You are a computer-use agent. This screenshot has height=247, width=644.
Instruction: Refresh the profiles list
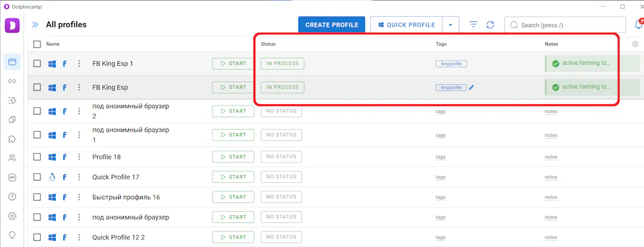490,25
